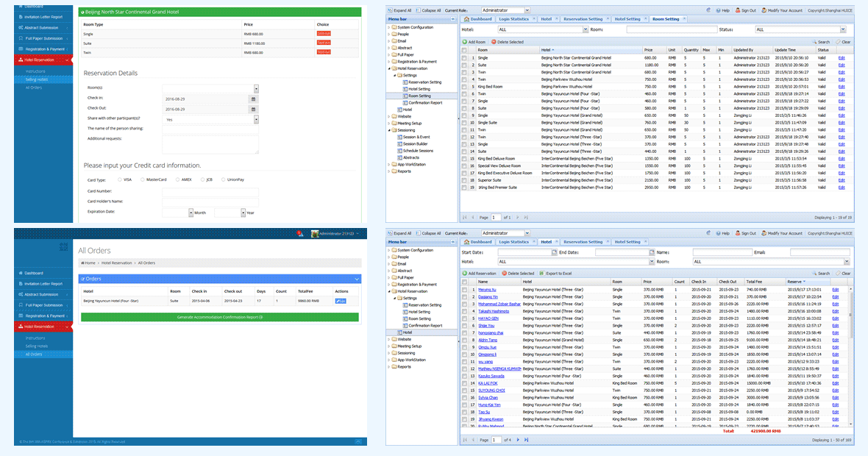868x456 pixels.
Task: Click the Export to Excel icon
Action: coord(542,274)
